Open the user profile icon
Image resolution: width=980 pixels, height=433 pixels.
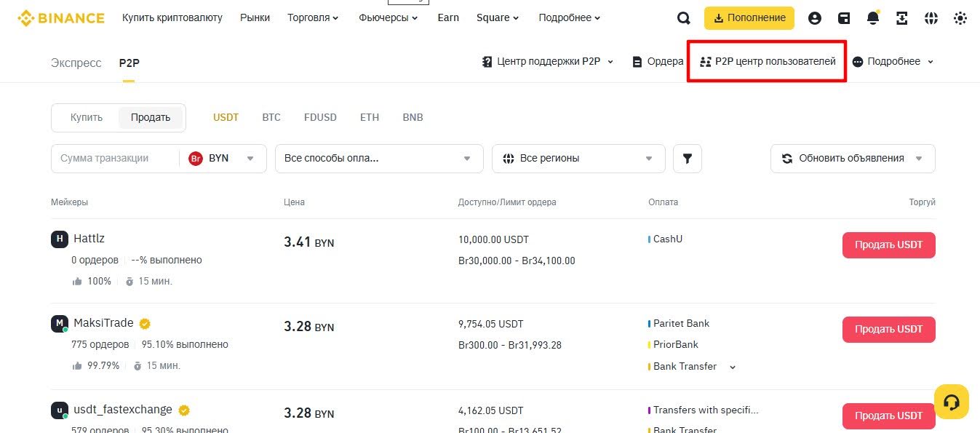coord(815,17)
